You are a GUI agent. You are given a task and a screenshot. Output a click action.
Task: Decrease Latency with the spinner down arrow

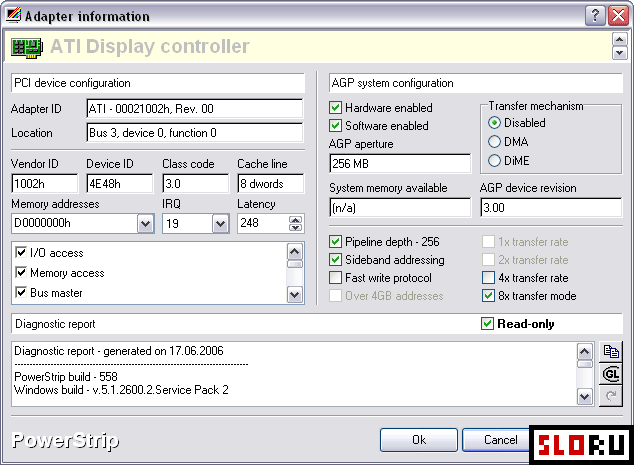point(296,227)
